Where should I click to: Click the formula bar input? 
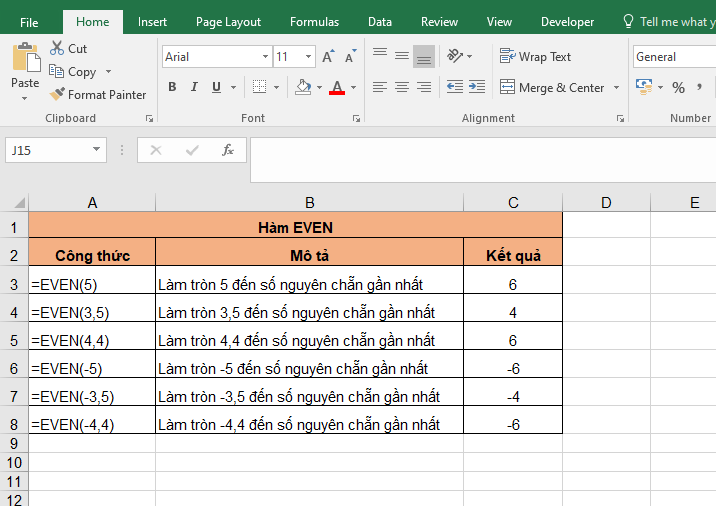point(483,160)
